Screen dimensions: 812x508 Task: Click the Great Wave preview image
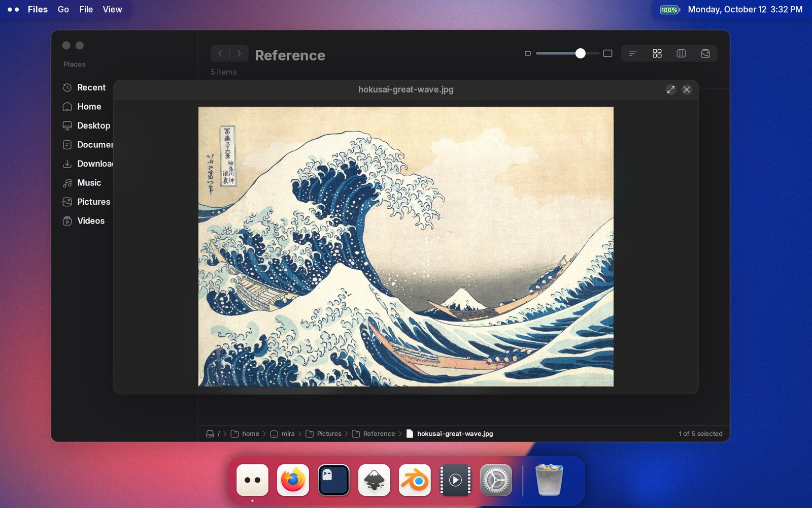point(406,246)
